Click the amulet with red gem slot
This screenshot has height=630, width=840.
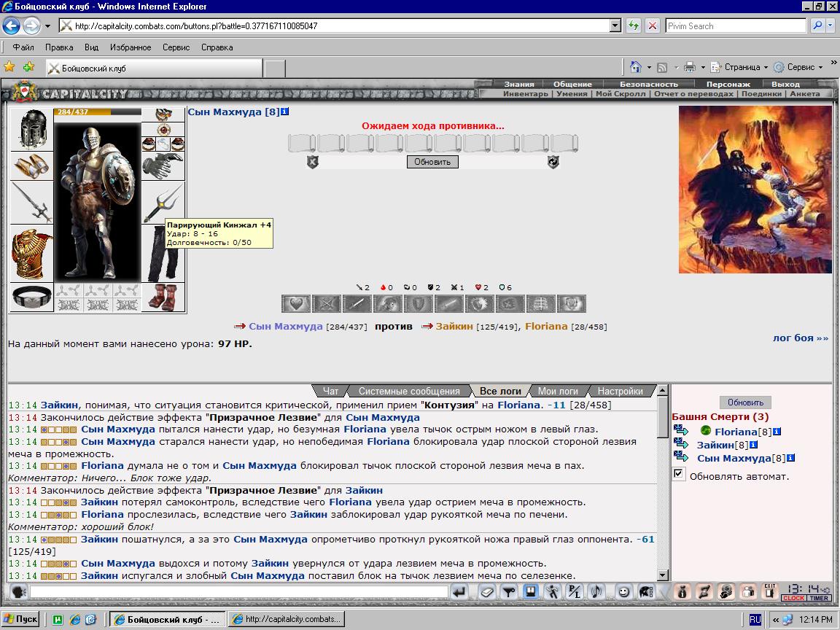pyautogui.click(x=163, y=129)
